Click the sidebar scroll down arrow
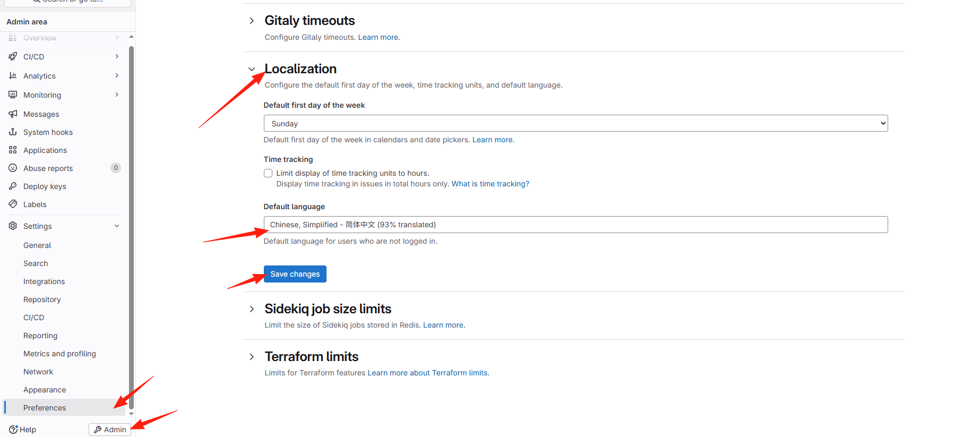 click(131, 414)
